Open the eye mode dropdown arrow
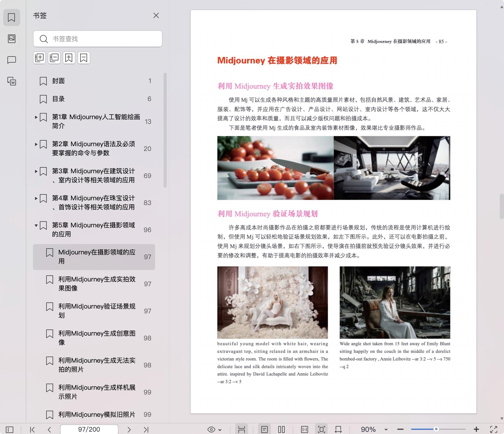Screen dimensions: 504x434 220,430
